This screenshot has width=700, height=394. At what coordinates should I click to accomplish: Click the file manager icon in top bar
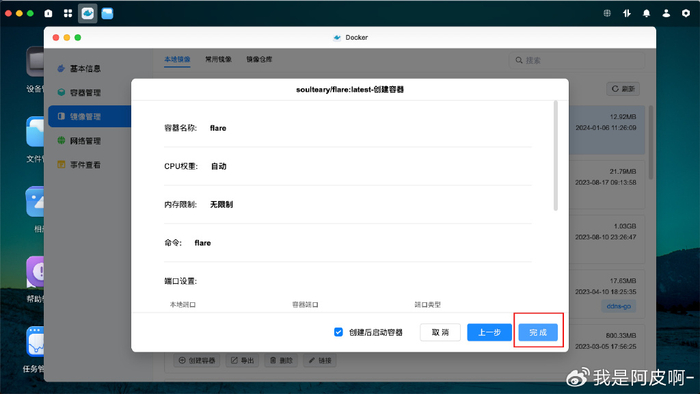(x=107, y=13)
